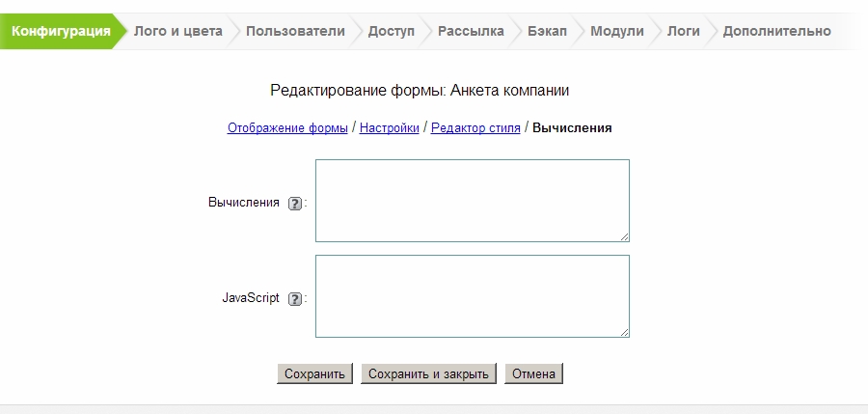Cancel editing with the Отмена button
868x414 pixels.
533,374
